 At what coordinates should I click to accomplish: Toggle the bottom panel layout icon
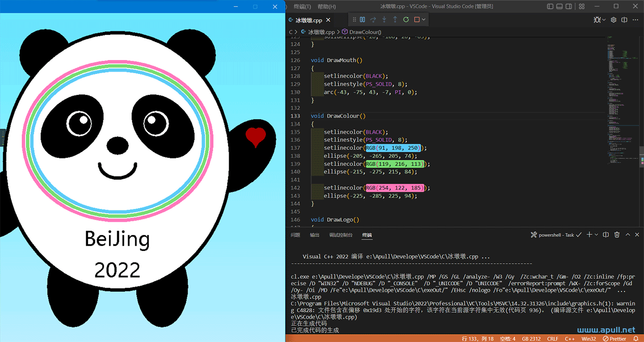click(x=560, y=6)
